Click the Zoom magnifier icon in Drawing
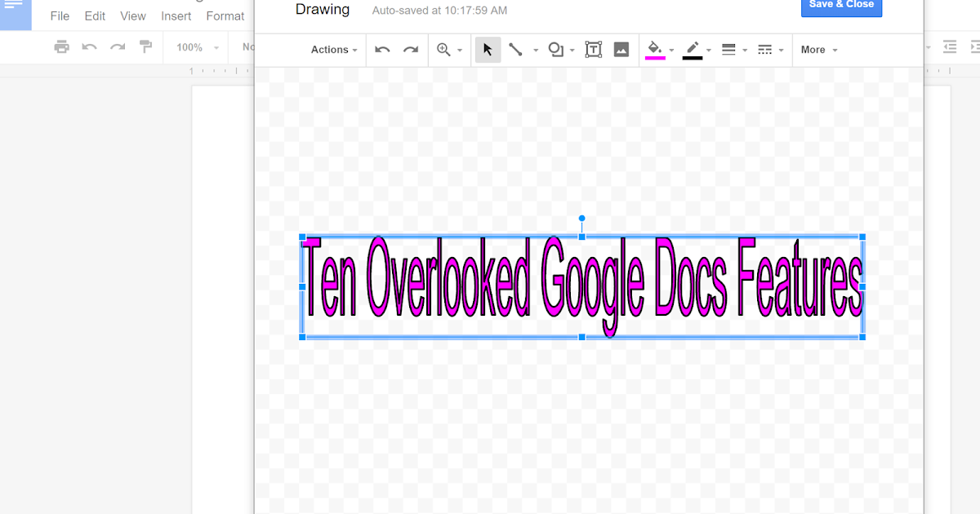Screen dimensions: 980x514 (x=444, y=50)
